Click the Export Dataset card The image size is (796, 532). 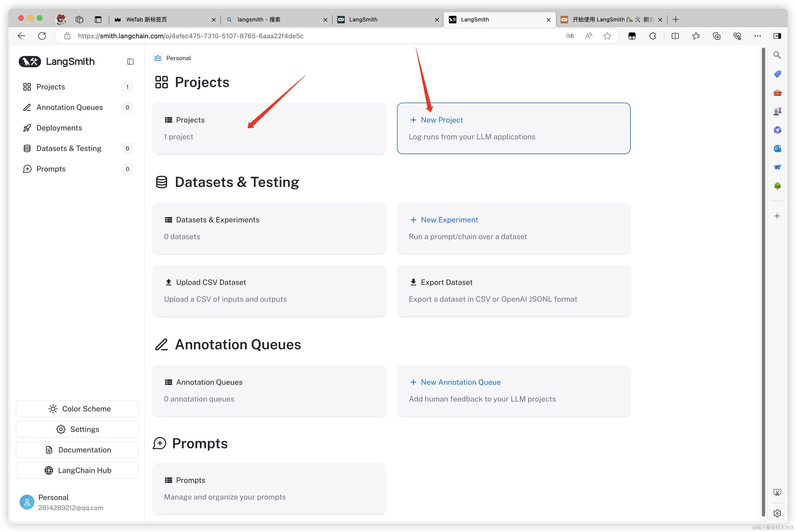tap(514, 291)
